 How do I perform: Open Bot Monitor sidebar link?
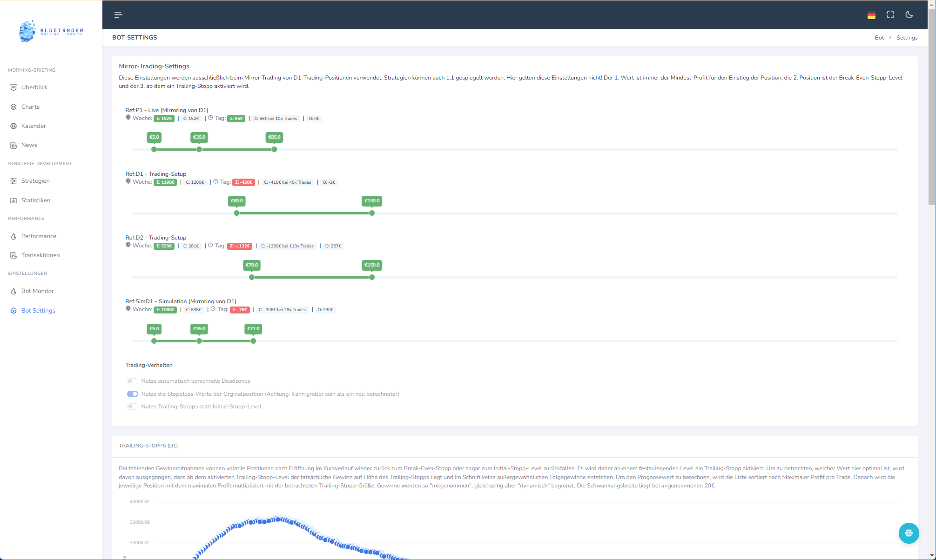(x=38, y=291)
